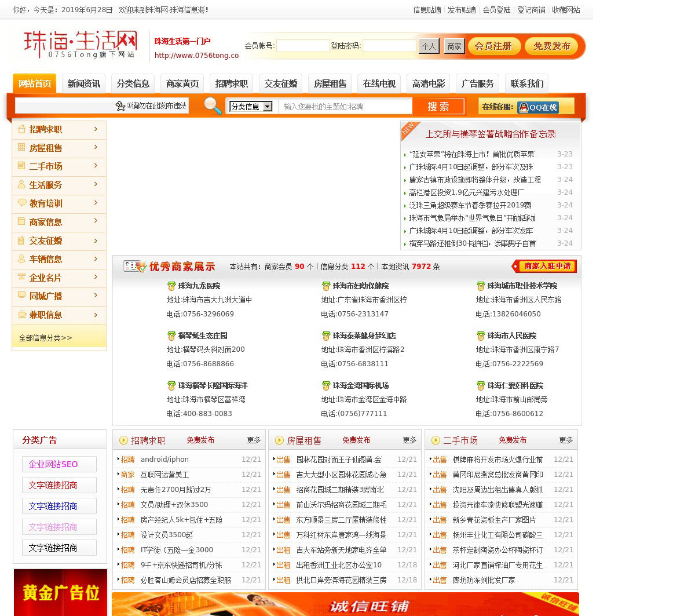
Task: Click the 优秀商家展示 header icon
Action: click(x=134, y=266)
